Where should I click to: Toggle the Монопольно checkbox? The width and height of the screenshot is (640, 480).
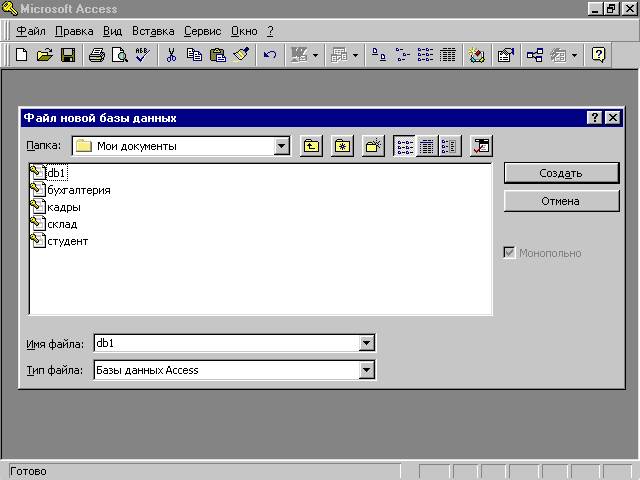coord(512,253)
